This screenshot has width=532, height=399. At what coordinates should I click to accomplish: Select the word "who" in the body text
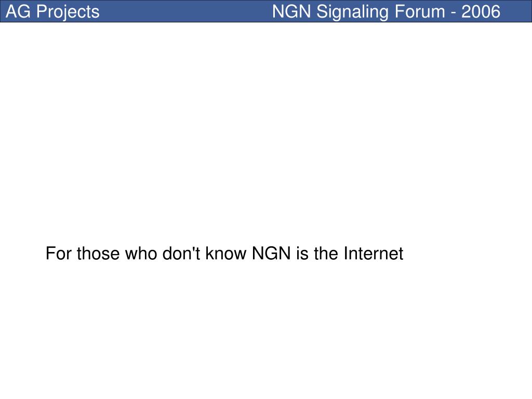coord(141,254)
